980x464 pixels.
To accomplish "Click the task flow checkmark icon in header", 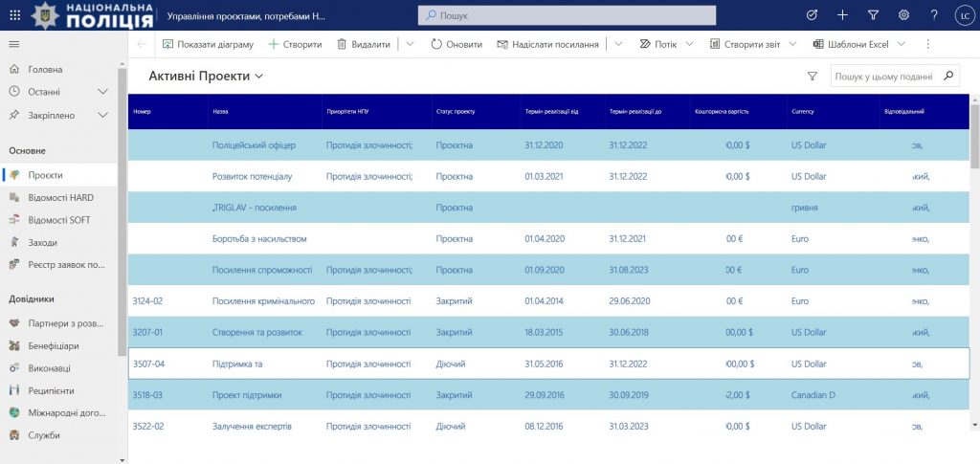I will pos(812,15).
